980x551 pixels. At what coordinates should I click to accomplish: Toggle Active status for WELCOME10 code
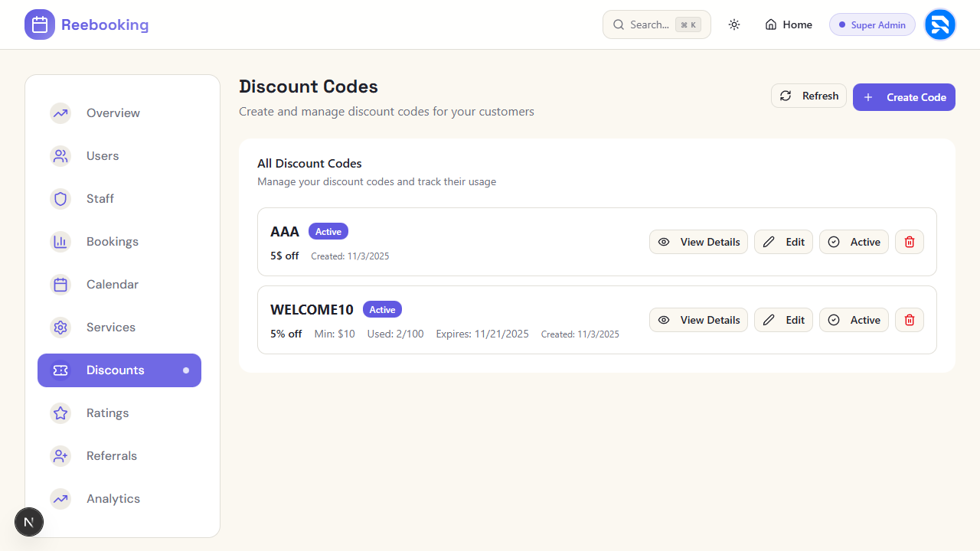point(854,320)
